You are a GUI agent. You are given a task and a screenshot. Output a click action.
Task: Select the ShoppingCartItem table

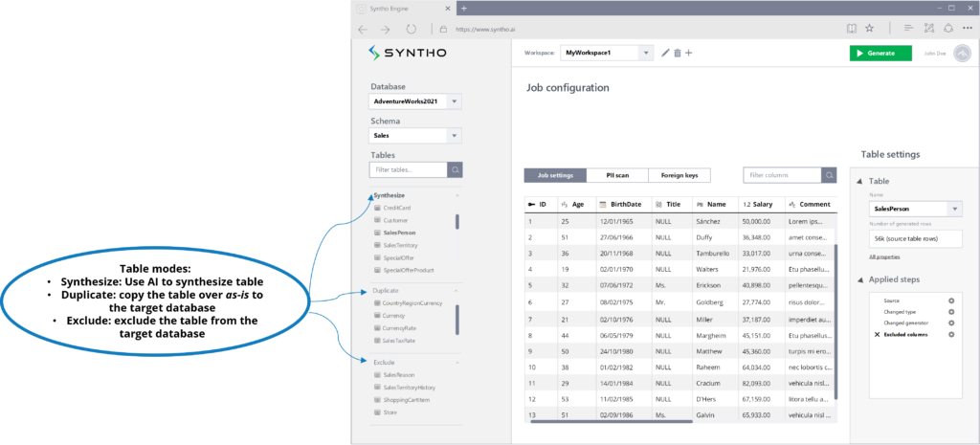pos(406,400)
